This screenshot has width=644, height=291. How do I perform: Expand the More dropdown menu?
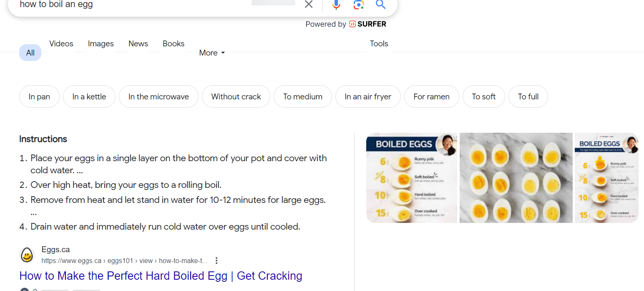[x=212, y=53]
